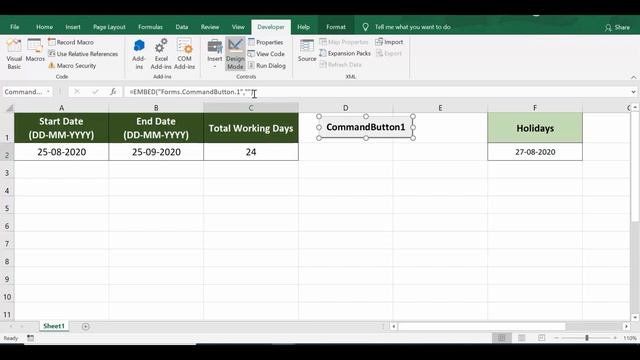Click the zoom out minus button
Viewport: 640px width, 360px height.
click(x=556, y=338)
